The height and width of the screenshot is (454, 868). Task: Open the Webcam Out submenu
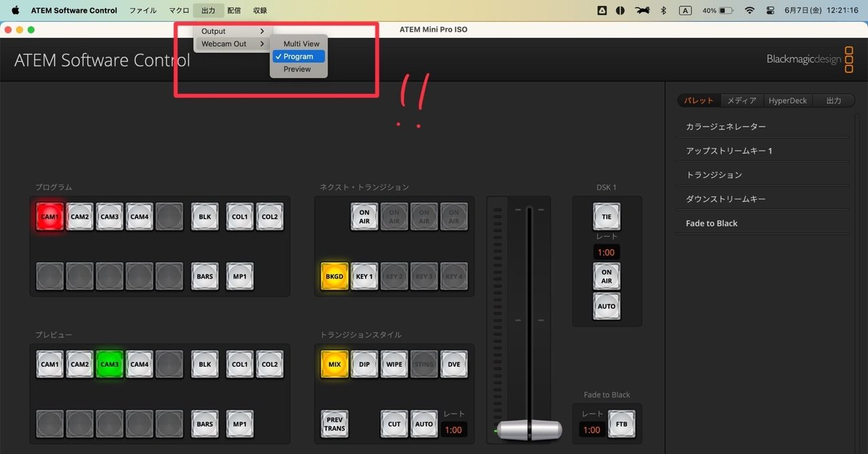pyautogui.click(x=233, y=44)
